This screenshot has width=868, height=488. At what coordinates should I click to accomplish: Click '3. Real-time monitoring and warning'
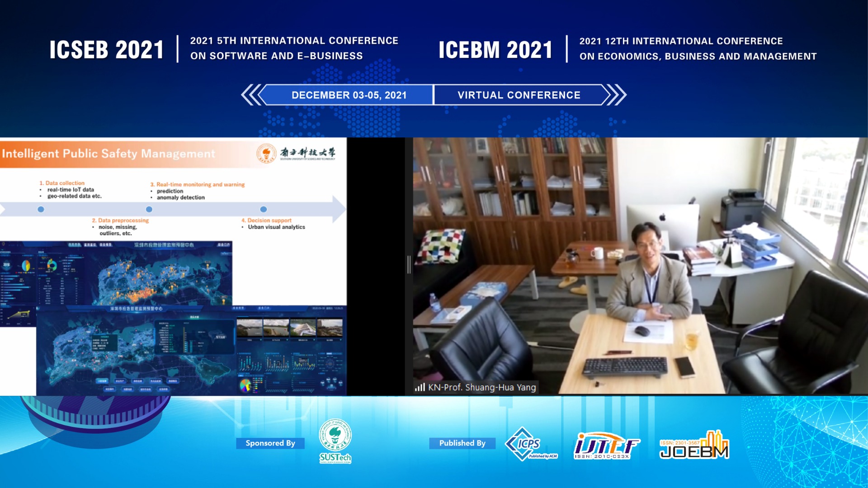pos(198,184)
